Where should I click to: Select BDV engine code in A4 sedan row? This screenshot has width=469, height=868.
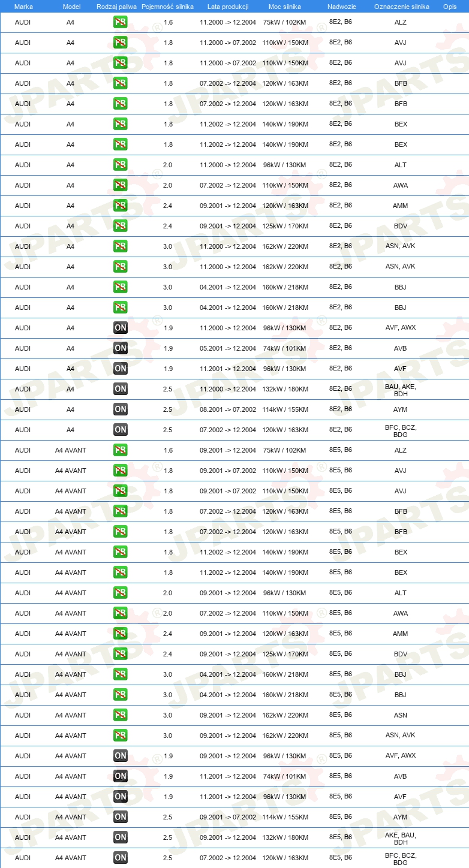pos(401,226)
